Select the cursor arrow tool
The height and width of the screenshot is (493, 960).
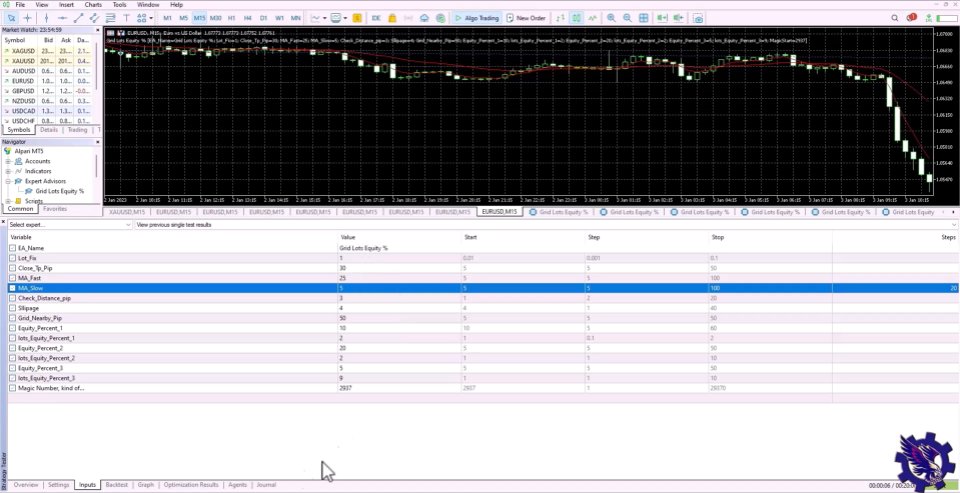pyautogui.click(x=11, y=18)
